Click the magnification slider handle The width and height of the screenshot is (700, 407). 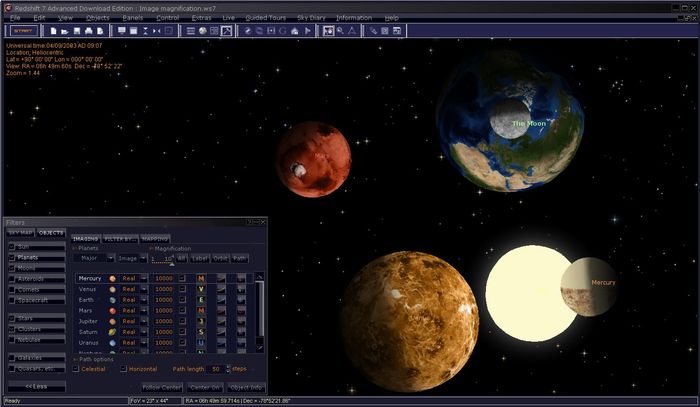click(x=172, y=264)
